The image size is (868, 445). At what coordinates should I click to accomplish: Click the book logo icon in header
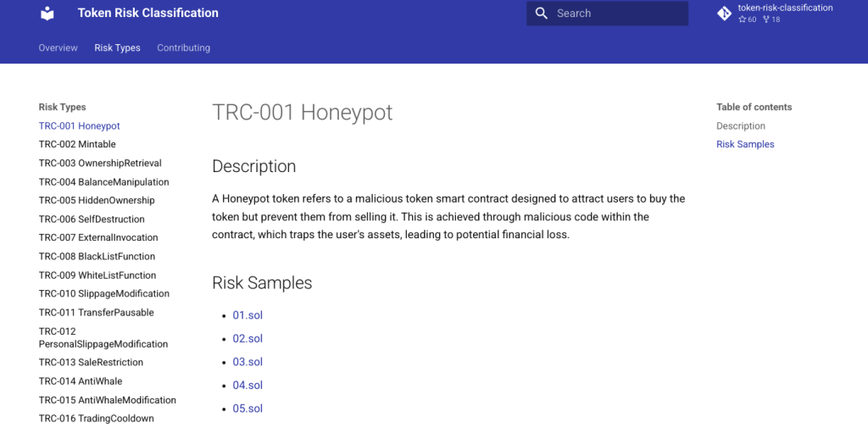pyautogui.click(x=47, y=14)
